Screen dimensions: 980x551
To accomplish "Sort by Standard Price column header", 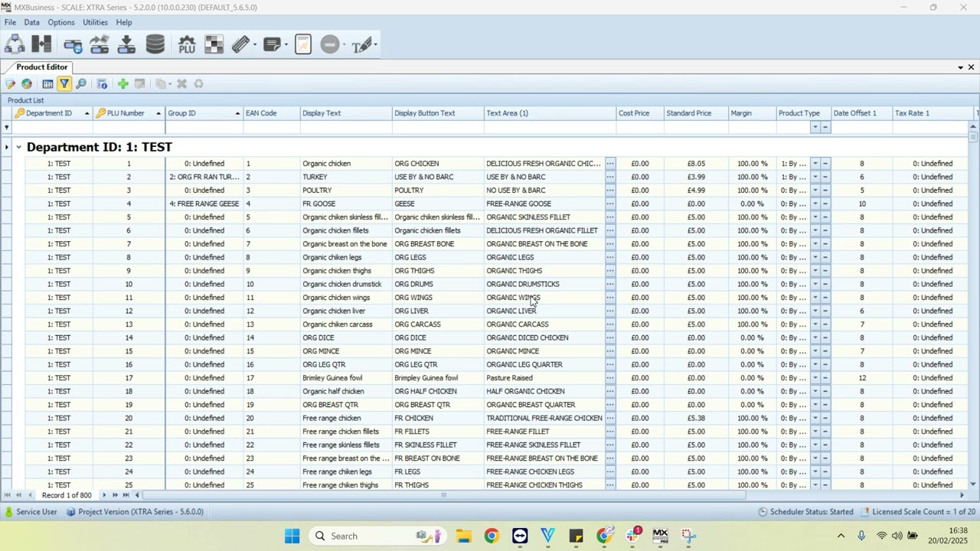I will tap(697, 113).
